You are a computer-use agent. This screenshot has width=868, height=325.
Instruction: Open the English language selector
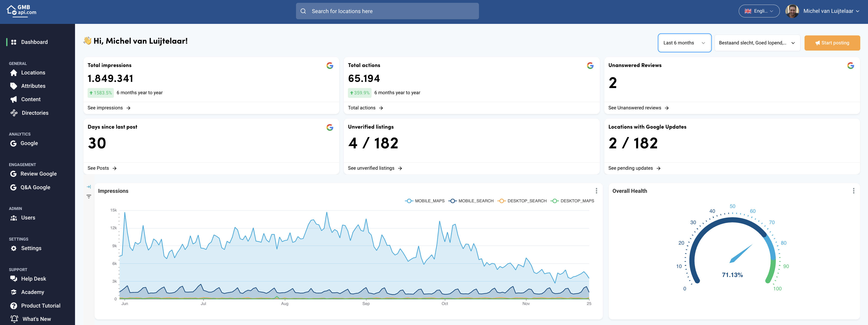[759, 11]
